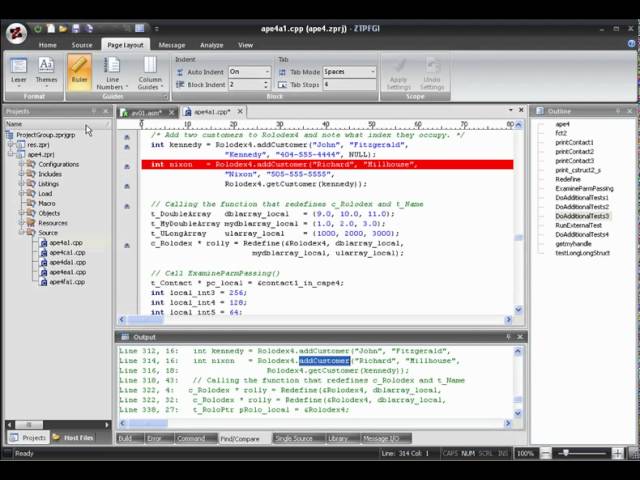Switch to the Message ribbon tab
The width and height of the screenshot is (640, 480).
(x=172, y=45)
